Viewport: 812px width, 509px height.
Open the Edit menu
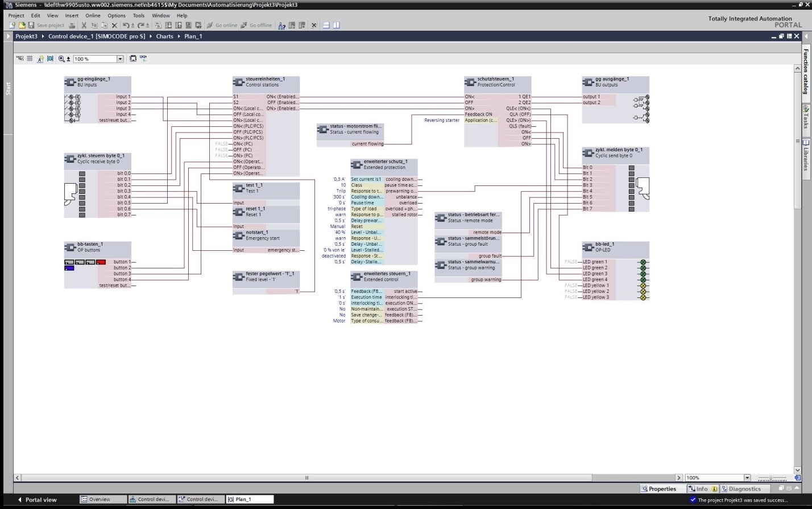click(x=35, y=16)
